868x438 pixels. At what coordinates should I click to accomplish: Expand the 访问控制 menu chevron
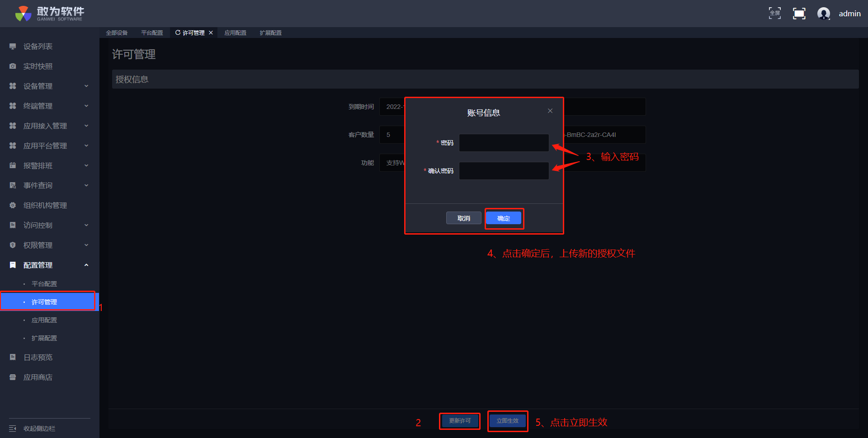click(x=86, y=226)
